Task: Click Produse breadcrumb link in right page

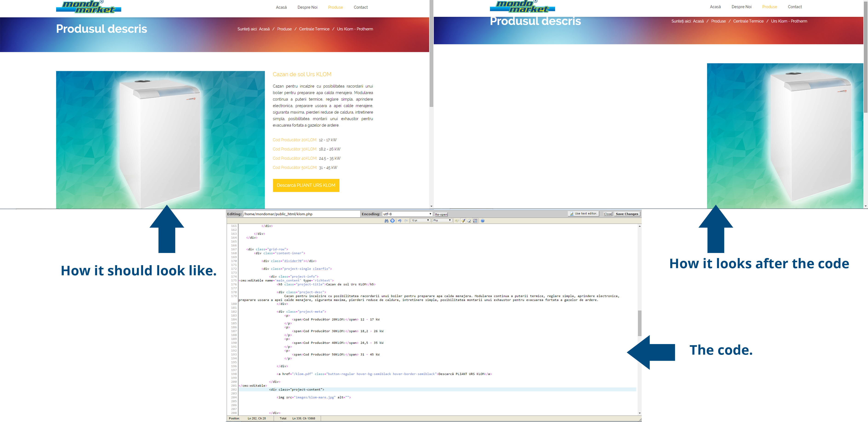Action: 719,21
